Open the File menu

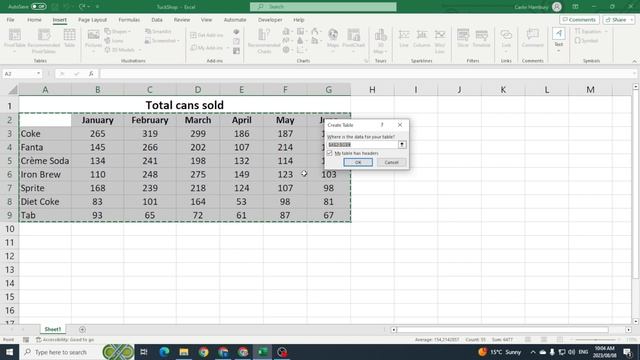coord(11,20)
